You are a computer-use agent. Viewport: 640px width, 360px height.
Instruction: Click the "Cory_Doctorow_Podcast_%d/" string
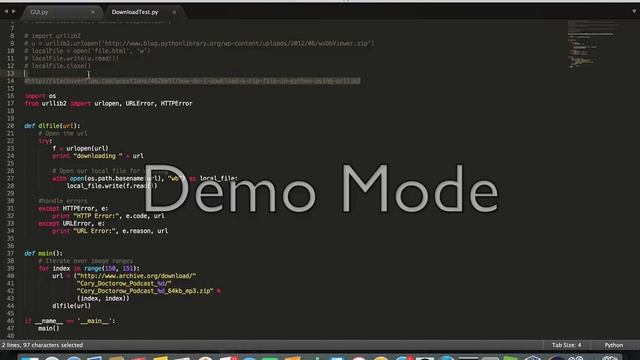[x=124, y=283]
